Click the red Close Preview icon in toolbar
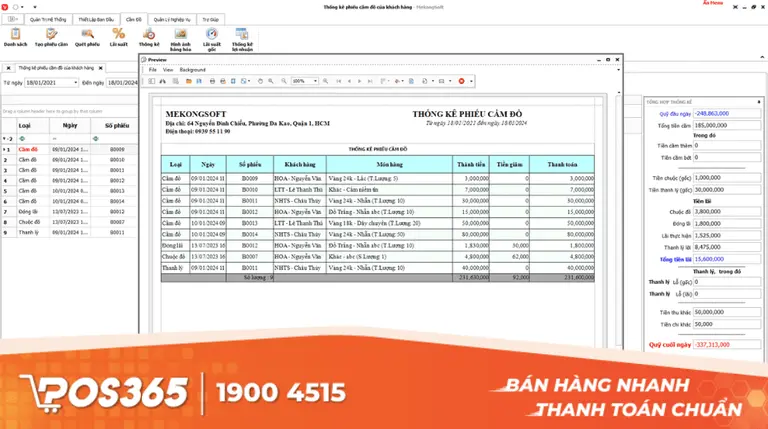The image size is (768, 429). pyautogui.click(x=461, y=81)
